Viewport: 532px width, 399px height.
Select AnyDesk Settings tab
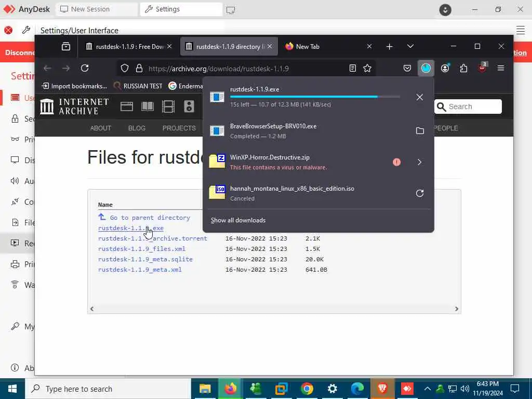pyautogui.click(x=181, y=9)
